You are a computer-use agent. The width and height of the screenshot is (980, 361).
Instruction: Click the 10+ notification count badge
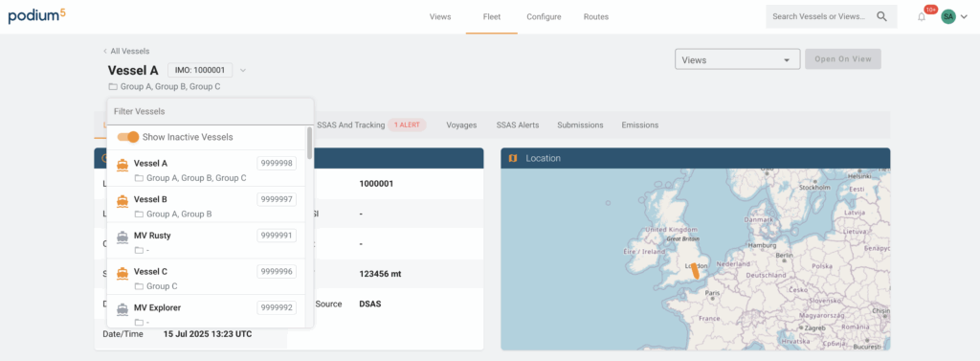tap(930, 10)
